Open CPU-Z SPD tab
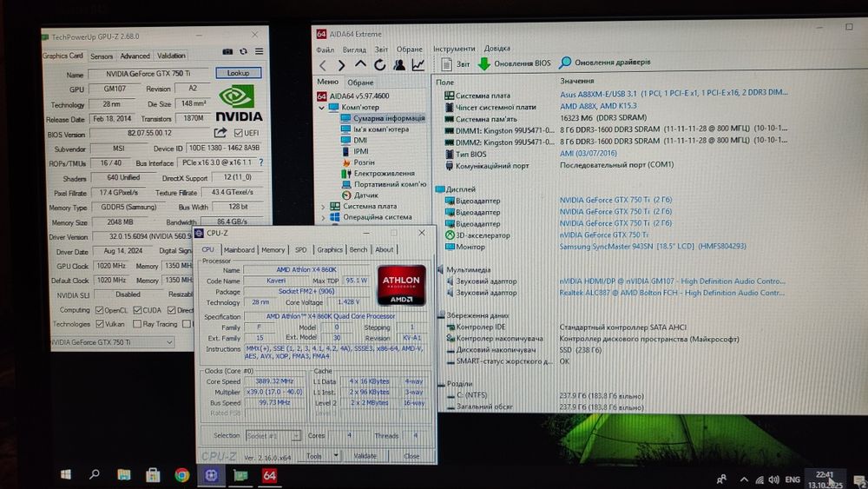868x489 pixels. pos(300,250)
